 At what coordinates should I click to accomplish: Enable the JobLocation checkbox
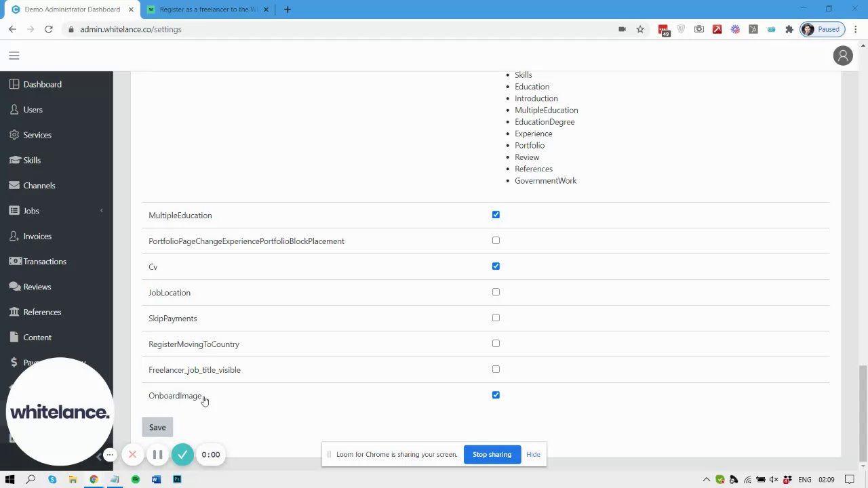[x=496, y=292]
